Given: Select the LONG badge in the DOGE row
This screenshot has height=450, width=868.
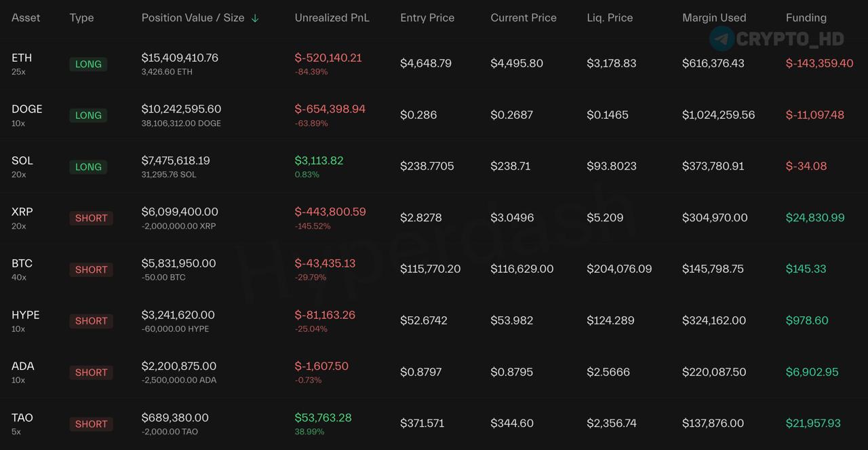Looking at the screenshot, I should point(88,115).
